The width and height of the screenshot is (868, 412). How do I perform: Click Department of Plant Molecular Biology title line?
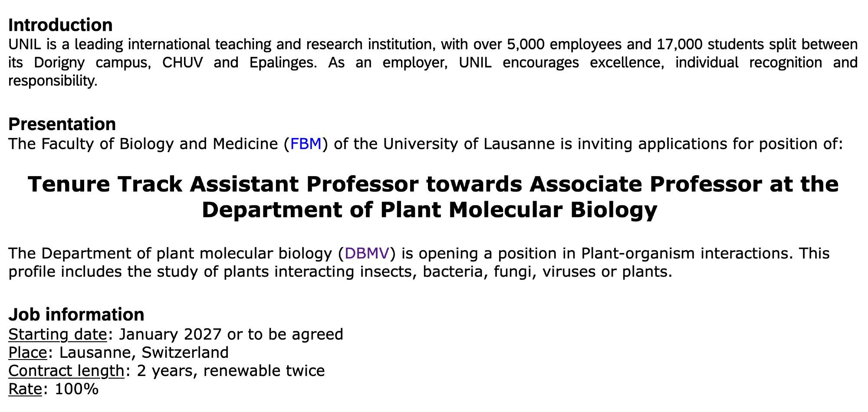coord(429,210)
